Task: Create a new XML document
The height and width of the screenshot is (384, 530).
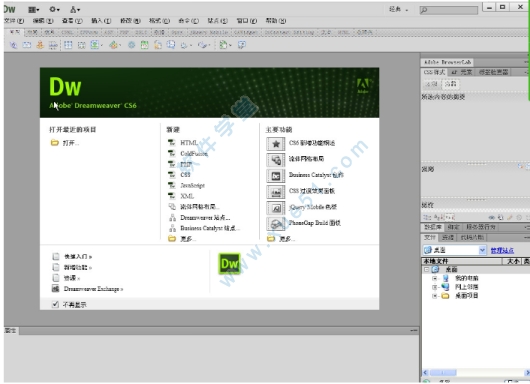Action: pyautogui.click(x=181, y=196)
